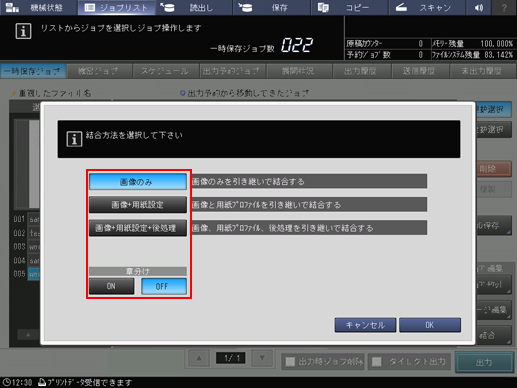The height and width of the screenshot is (388, 517).
Task: Click the 章分け label header
Action: click(138, 271)
